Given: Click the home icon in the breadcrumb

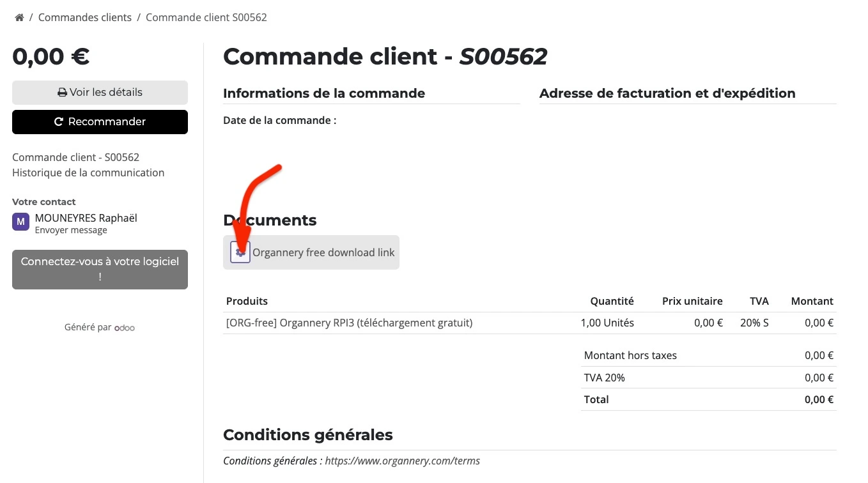Looking at the screenshot, I should coord(20,18).
